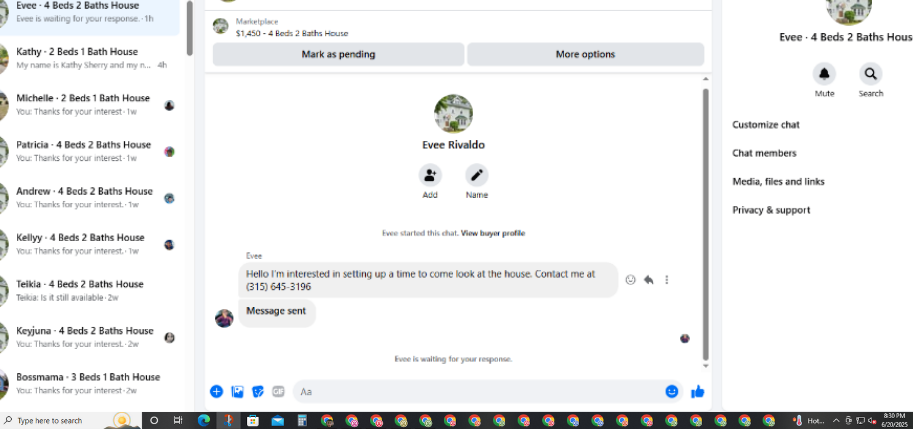Select Kathy 2 Beds 1 Bath conversation
The width and height of the screenshot is (913, 429).
[90, 58]
